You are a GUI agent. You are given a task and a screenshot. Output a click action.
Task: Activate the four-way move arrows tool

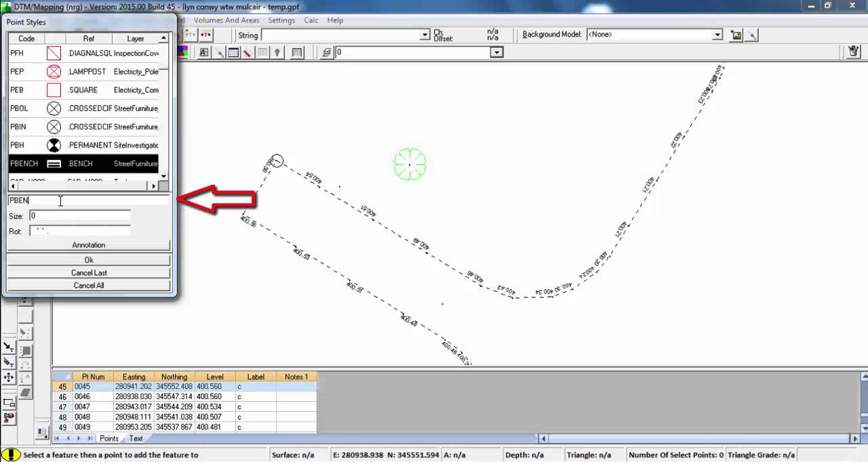[9, 377]
